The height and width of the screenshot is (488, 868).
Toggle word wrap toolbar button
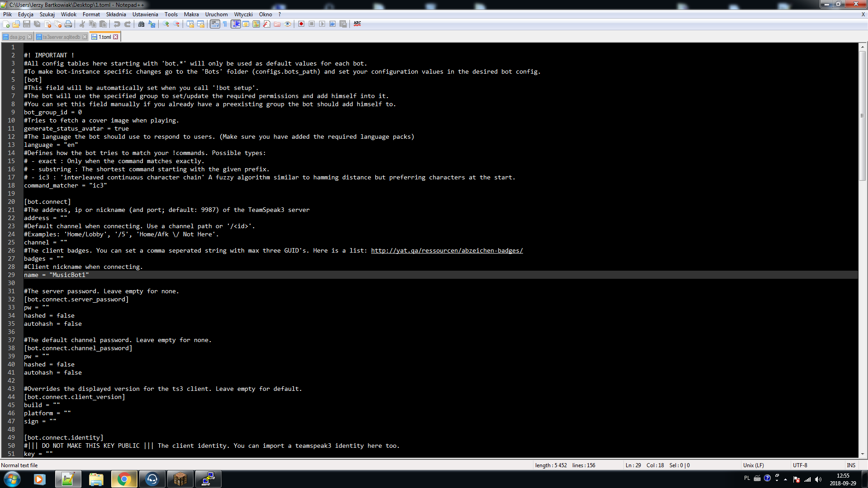pos(214,24)
